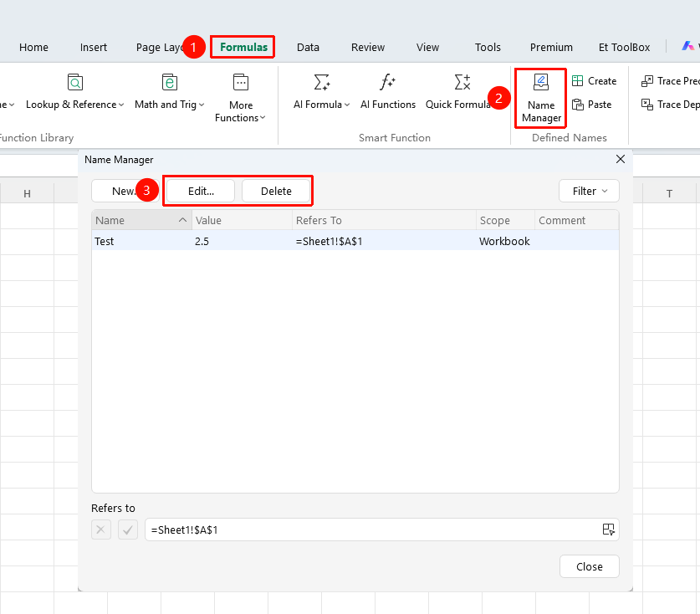Select the Test name row
The width and height of the screenshot is (700, 614).
pyautogui.click(x=355, y=241)
